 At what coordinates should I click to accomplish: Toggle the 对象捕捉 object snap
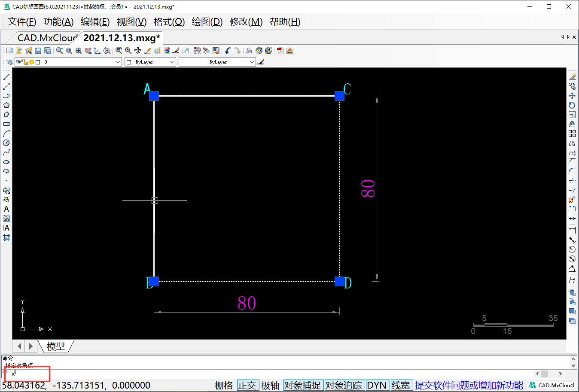point(302,385)
